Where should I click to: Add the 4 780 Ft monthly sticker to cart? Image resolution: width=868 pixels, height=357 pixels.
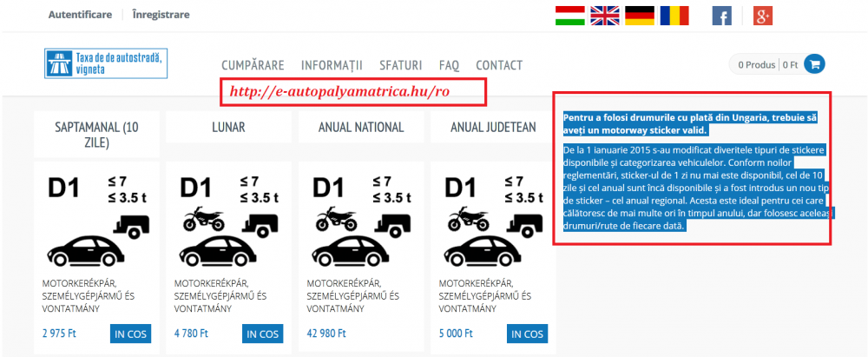(x=262, y=334)
